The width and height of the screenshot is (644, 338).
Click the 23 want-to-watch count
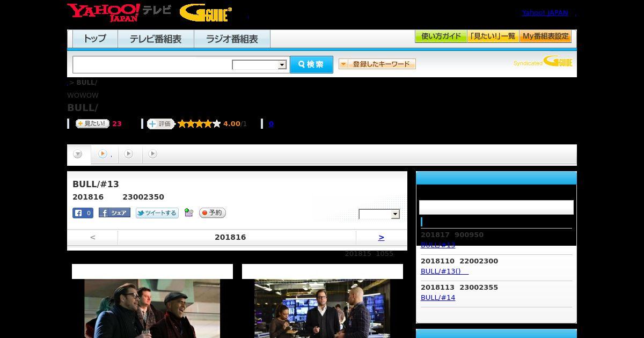pos(117,124)
